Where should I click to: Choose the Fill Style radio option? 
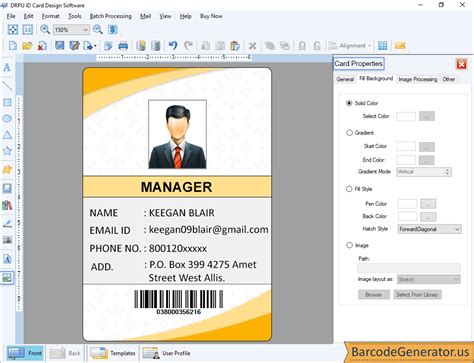pos(349,189)
